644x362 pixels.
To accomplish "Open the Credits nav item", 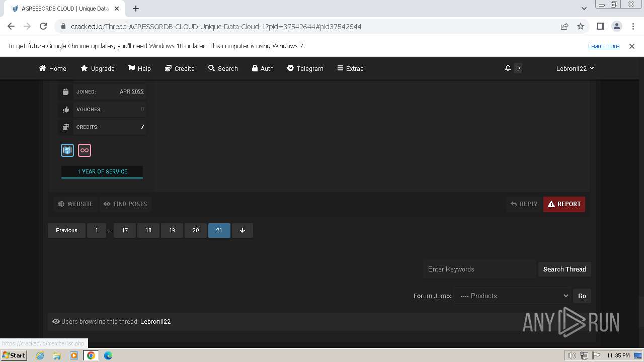I will [x=180, y=68].
